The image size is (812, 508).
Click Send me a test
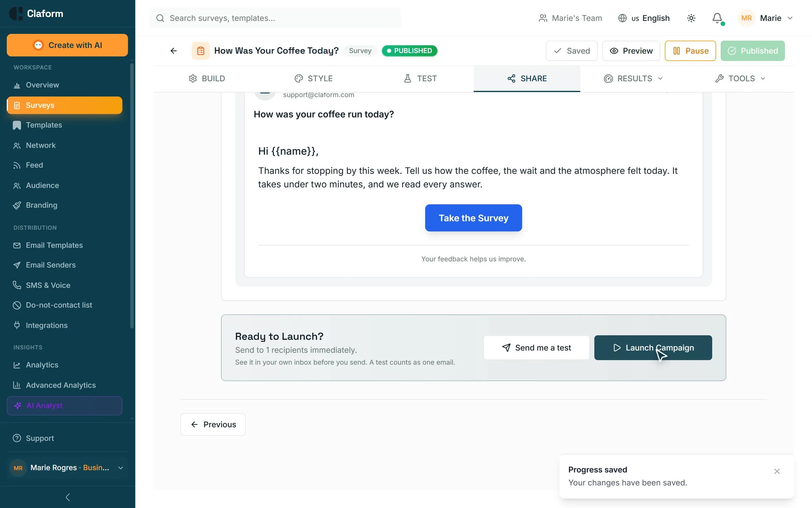536,348
